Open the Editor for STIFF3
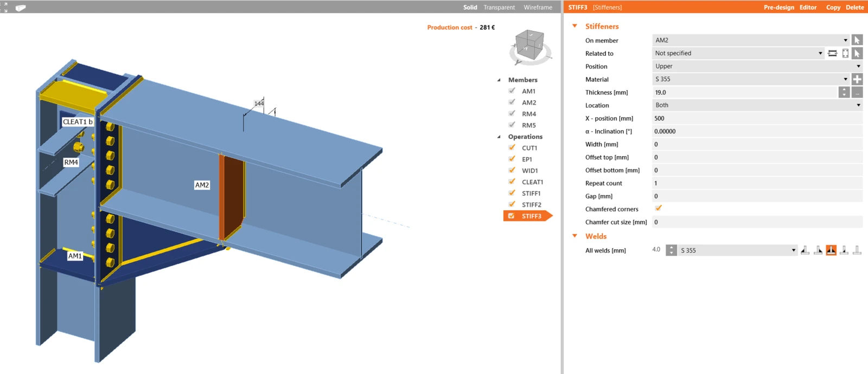The height and width of the screenshot is (374, 868). [x=808, y=7]
